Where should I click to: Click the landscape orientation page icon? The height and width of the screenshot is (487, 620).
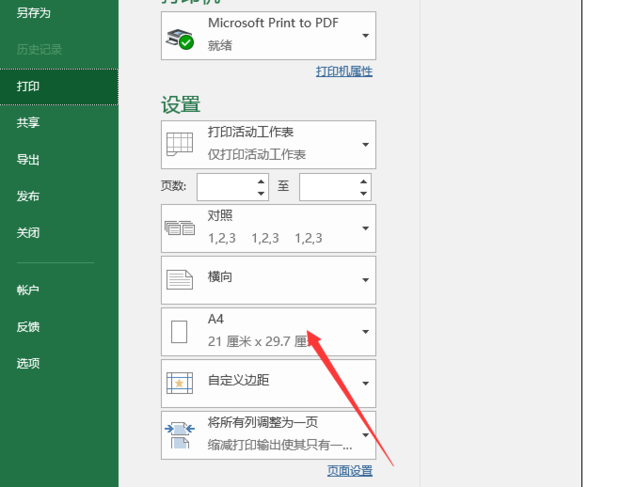pos(180,280)
